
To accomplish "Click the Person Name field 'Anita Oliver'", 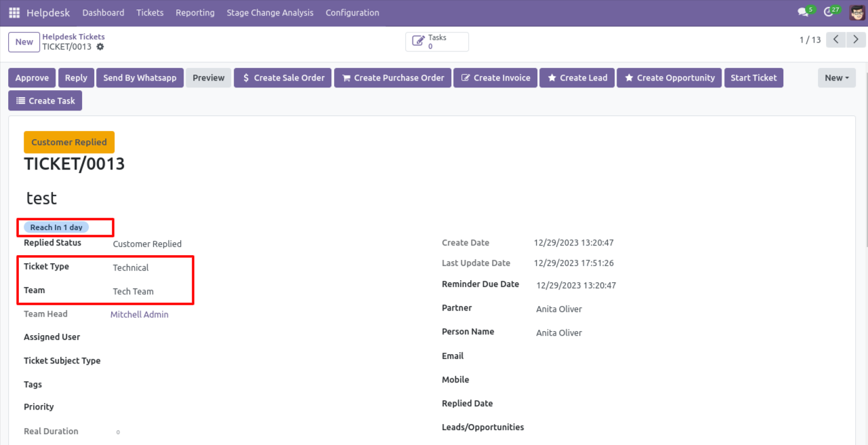I will (559, 333).
